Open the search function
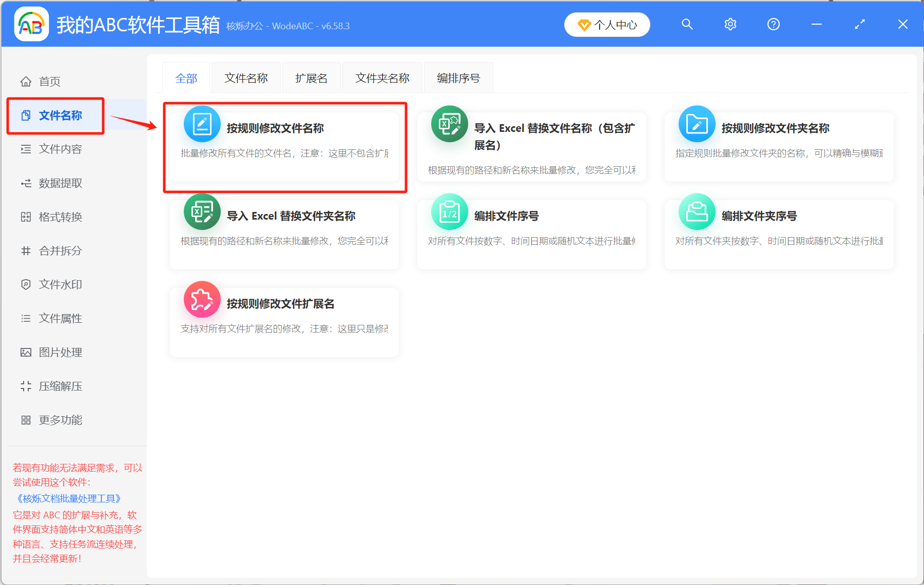This screenshot has height=585, width=924. coord(687,24)
